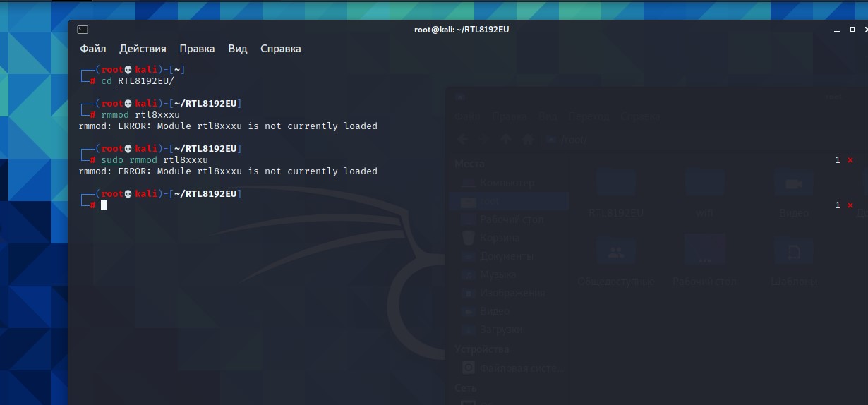
Task: Open the Правка menu
Action: [x=197, y=49]
